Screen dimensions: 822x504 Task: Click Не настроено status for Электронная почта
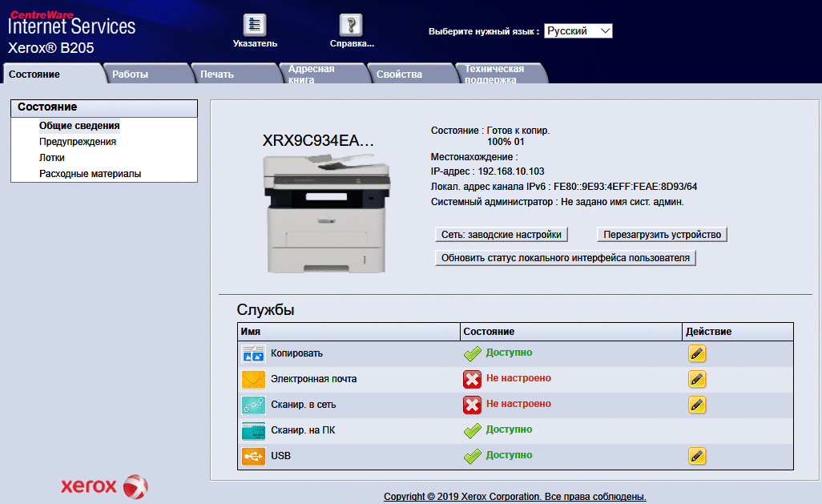[x=518, y=378]
